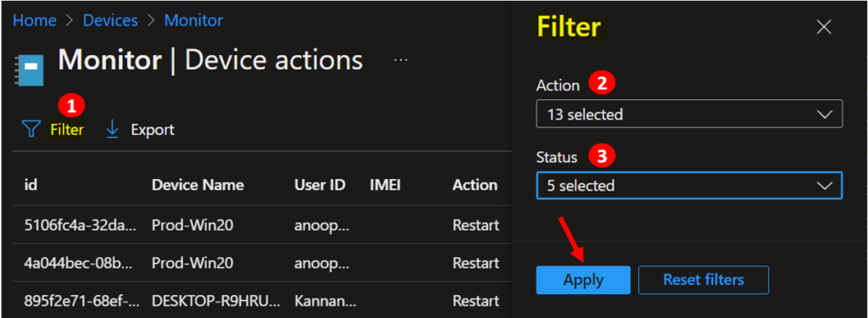Click the Filter funnel icon
Image resolution: width=868 pixels, height=318 pixels.
pyautogui.click(x=31, y=130)
